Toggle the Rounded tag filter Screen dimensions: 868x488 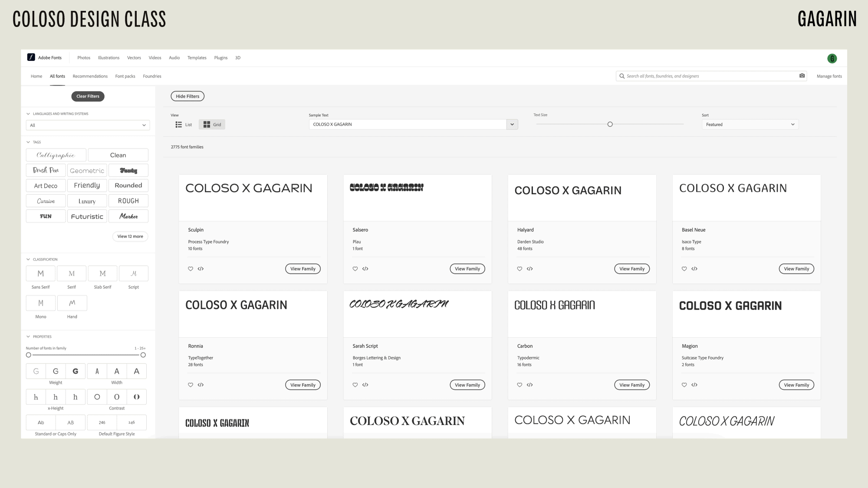pos(128,185)
